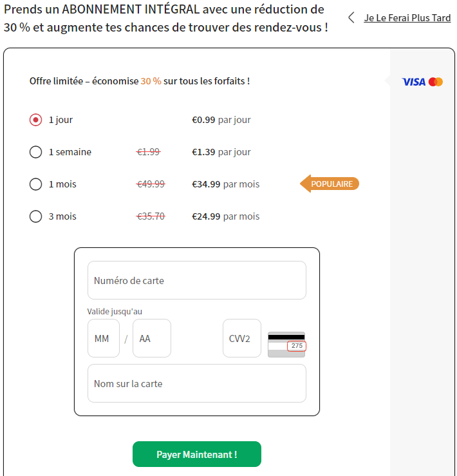Viewport: 457px width, 476px height.
Task: Focus the CVV2 security code field
Action: pos(242,338)
